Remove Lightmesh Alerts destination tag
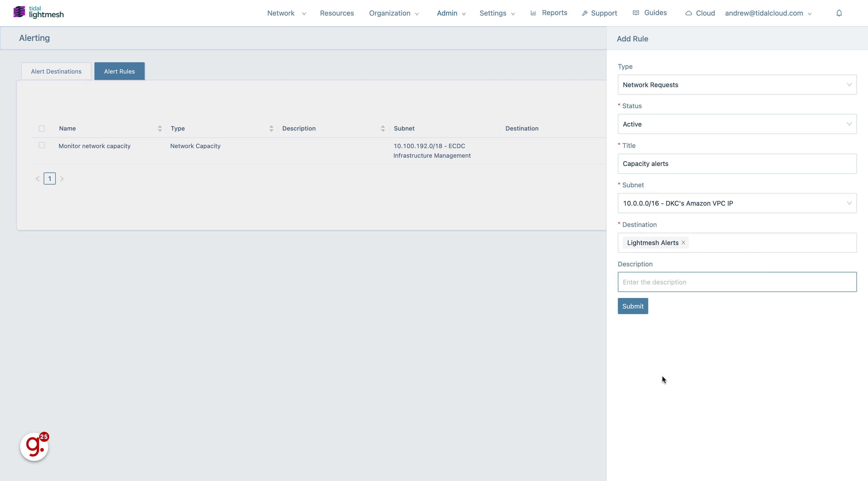Viewport: 868px width, 481px height. pos(683,242)
